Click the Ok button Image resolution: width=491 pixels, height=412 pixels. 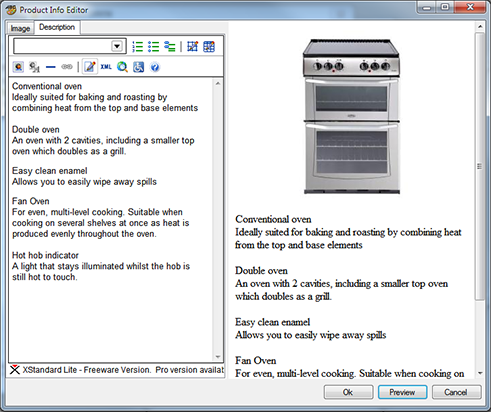(x=348, y=392)
